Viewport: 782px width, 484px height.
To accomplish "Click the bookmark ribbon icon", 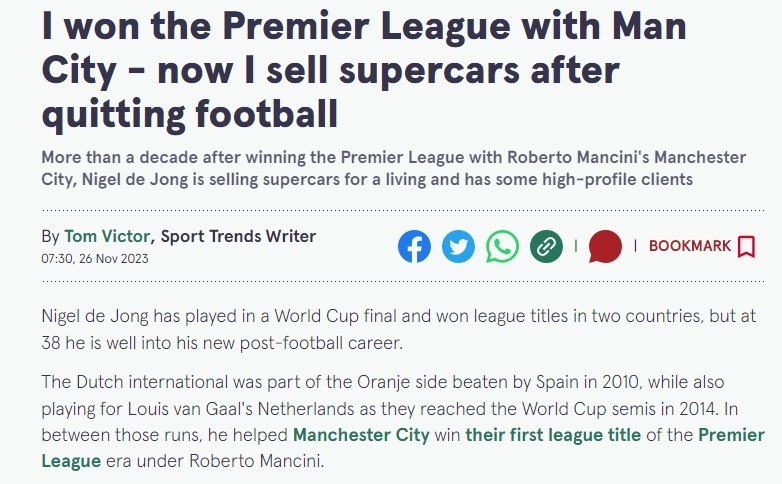I will point(747,246).
